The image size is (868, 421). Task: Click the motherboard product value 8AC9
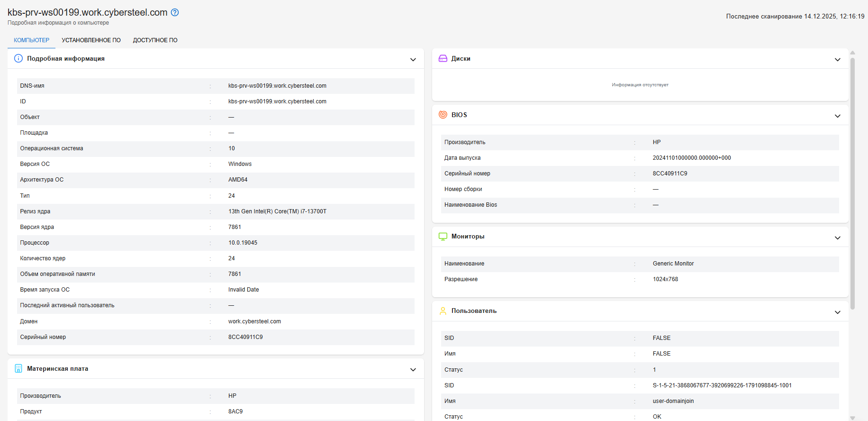pos(235,412)
